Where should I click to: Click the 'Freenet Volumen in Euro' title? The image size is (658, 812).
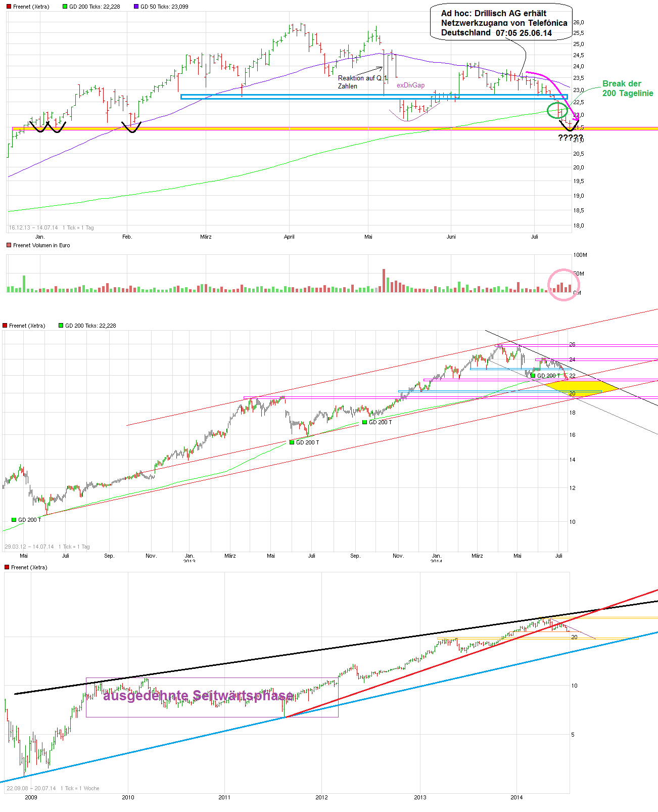pos(41,245)
